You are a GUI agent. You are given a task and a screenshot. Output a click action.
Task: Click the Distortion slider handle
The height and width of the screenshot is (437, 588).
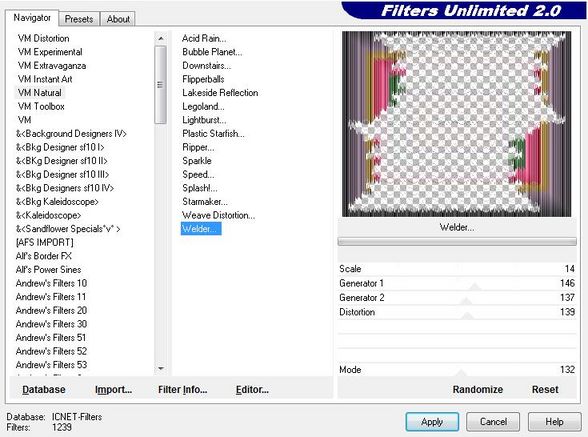(x=468, y=316)
